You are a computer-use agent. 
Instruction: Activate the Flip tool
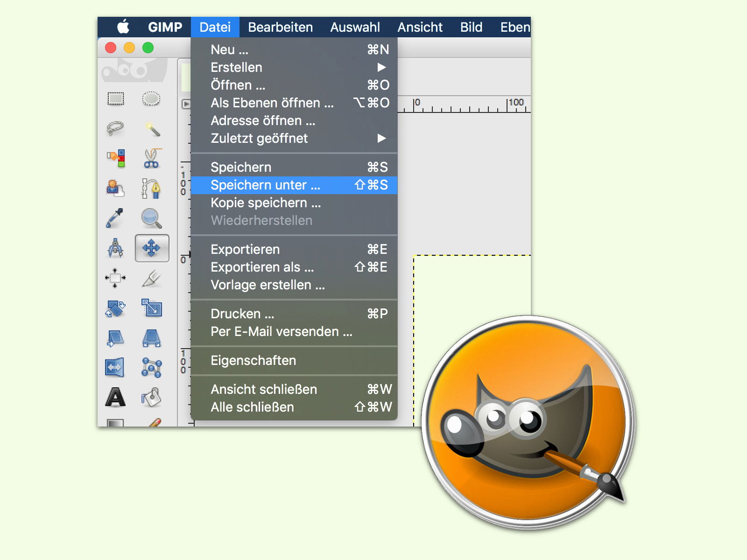pyautogui.click(x=115, y=368)
